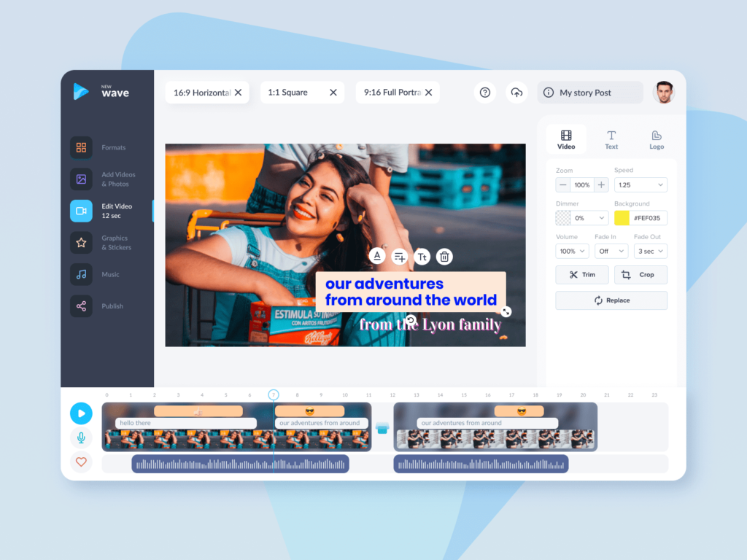Click text color icon above caption
Viewport: 747px width, 560px height.
click(x=377, y=256)
